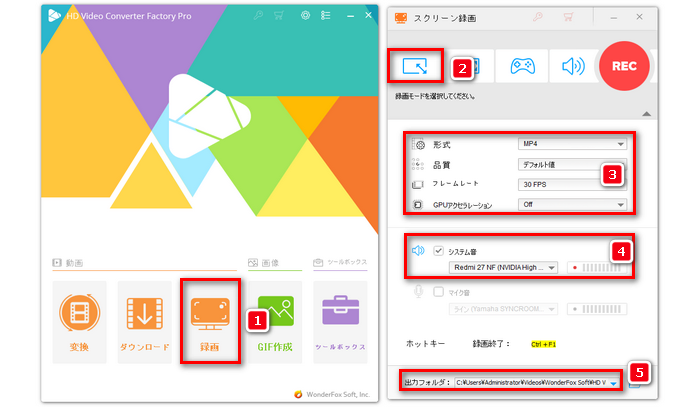The width and height of the screenshot is (700, 407).
Task: Click the ホットキー label
Action: (425, 344)
